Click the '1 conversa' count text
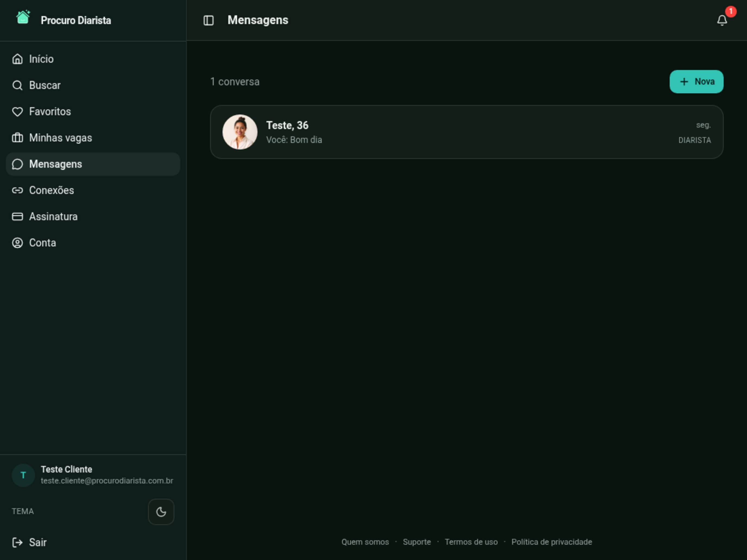Image resolution: width=747 pixels, height=560 pixels. tap(235, 82)
